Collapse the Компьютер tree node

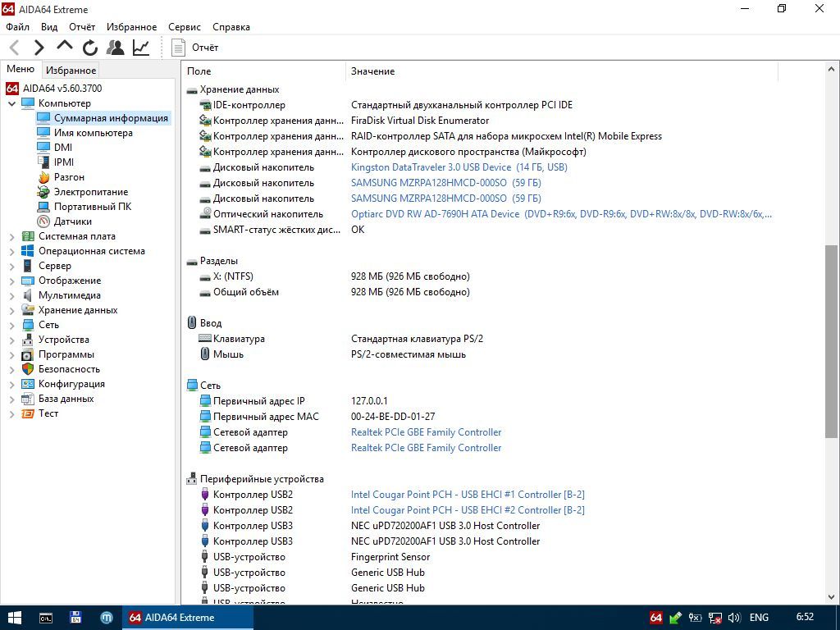[11, 103]
